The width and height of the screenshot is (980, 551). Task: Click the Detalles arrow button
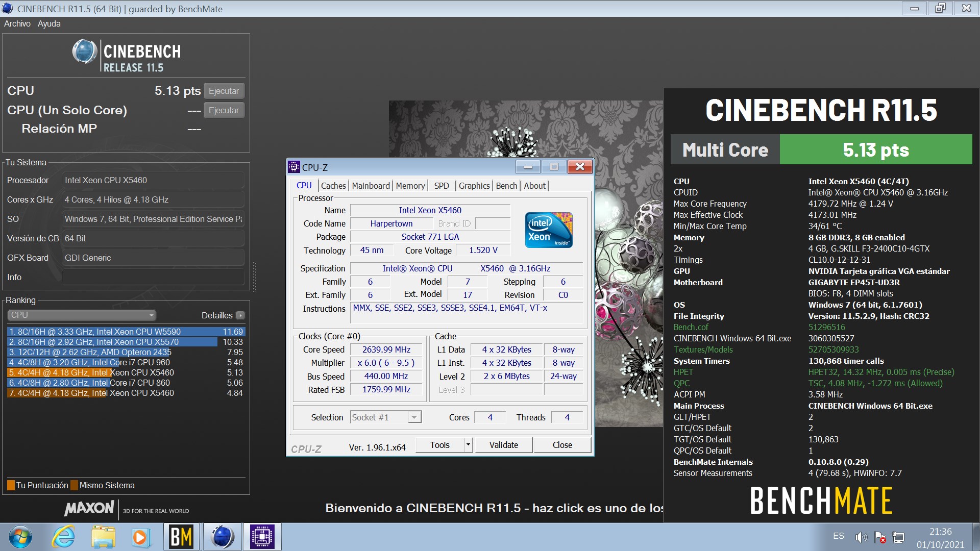click(x=240, y=315)
